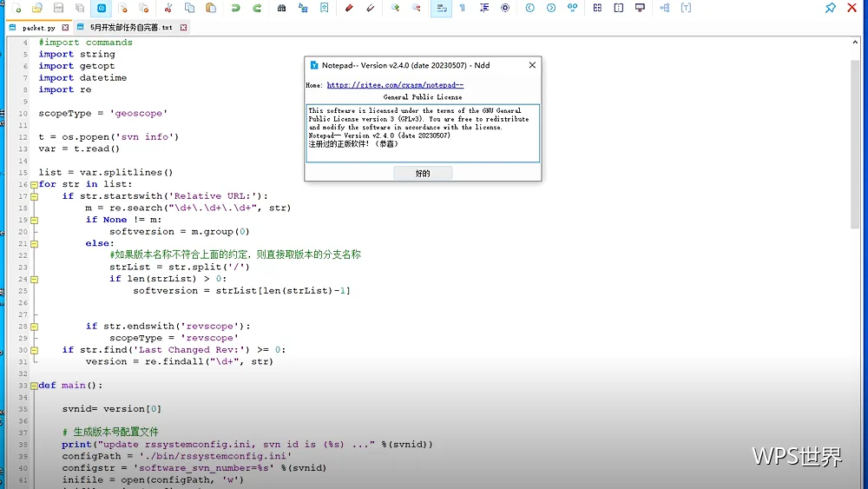Open Find with the binoculars icon
Viewport: 868px width, 489px height.
[282, 8]
